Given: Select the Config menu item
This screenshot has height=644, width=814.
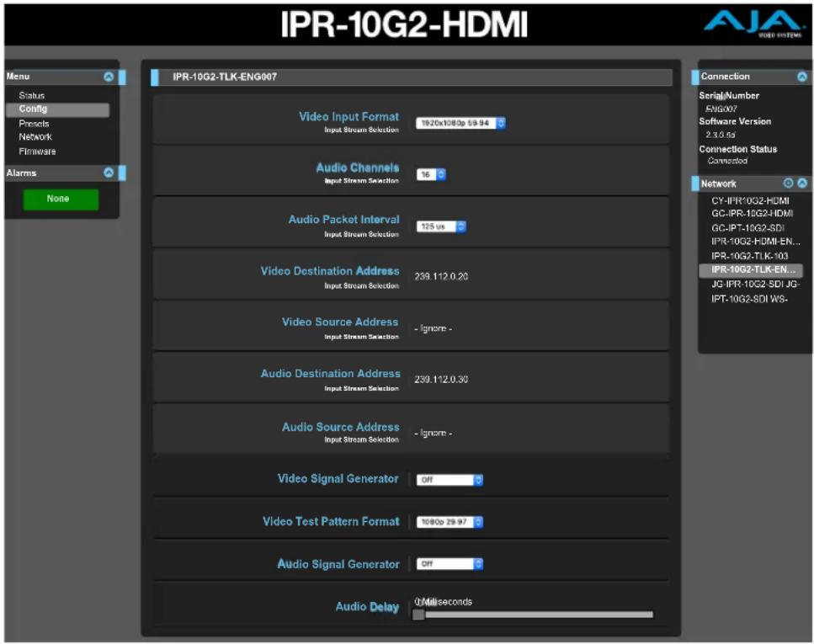Looking at the screenshot, I should tap(57, 109).
